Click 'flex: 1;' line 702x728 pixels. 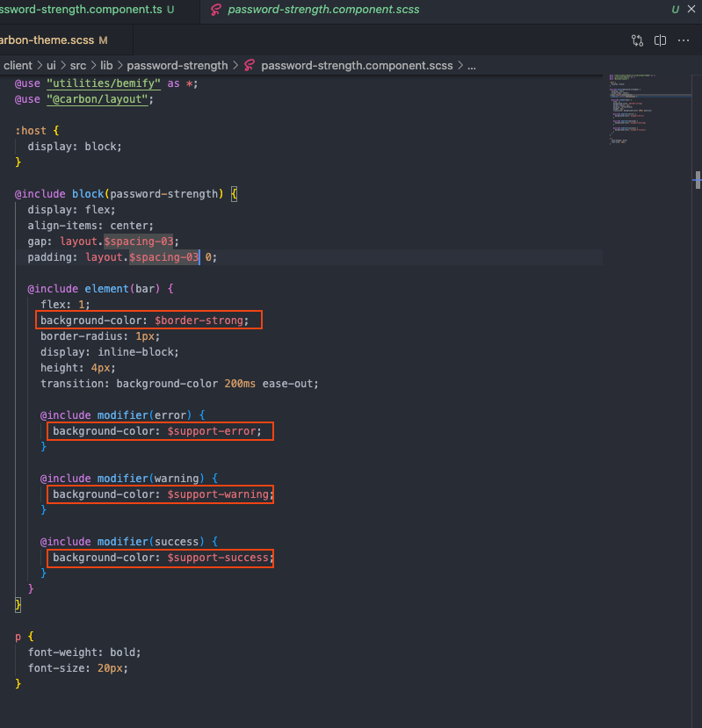pyautogui.click(x=65, y=305)
